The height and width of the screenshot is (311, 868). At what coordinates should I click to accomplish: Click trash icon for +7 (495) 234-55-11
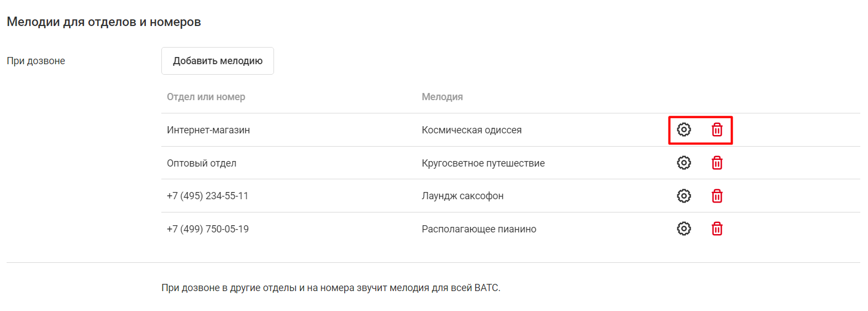pos(717,196)
